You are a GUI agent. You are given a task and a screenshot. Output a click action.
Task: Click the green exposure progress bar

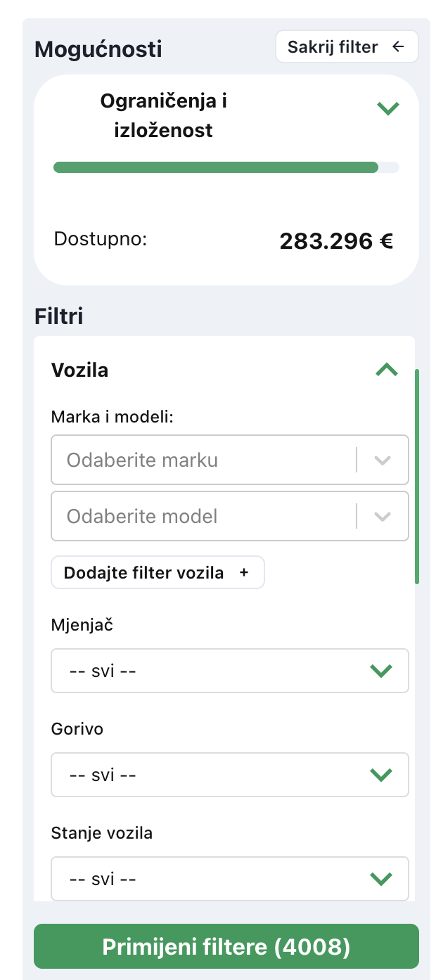(215, 167)
